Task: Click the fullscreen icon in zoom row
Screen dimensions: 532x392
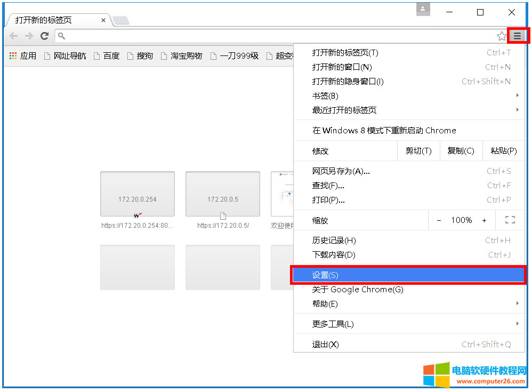Action: 510,220
